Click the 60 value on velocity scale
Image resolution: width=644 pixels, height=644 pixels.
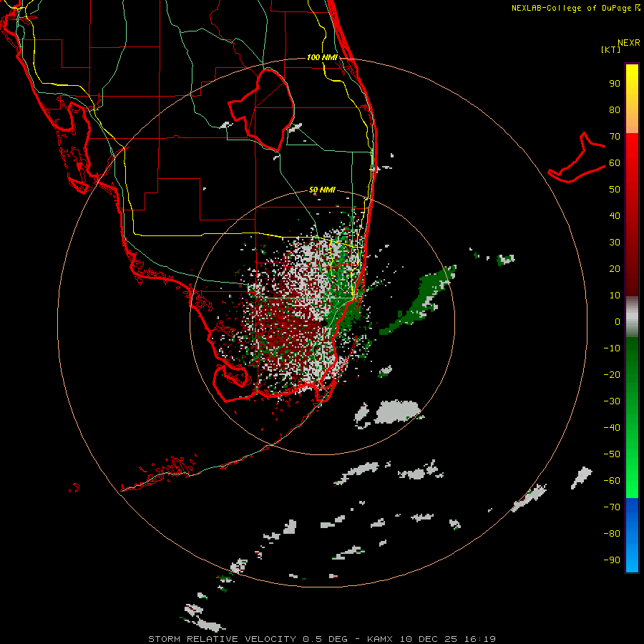(x=615, y=163)
